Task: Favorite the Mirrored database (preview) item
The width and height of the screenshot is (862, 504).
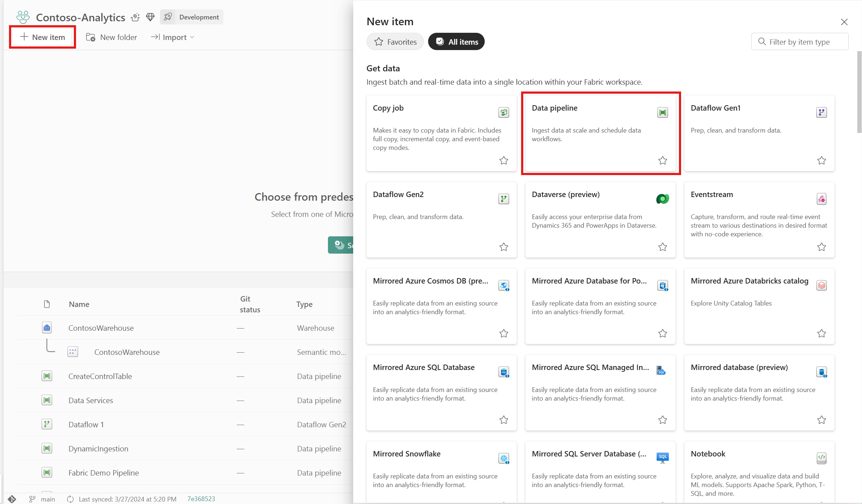Action: (x=822, y=420)
